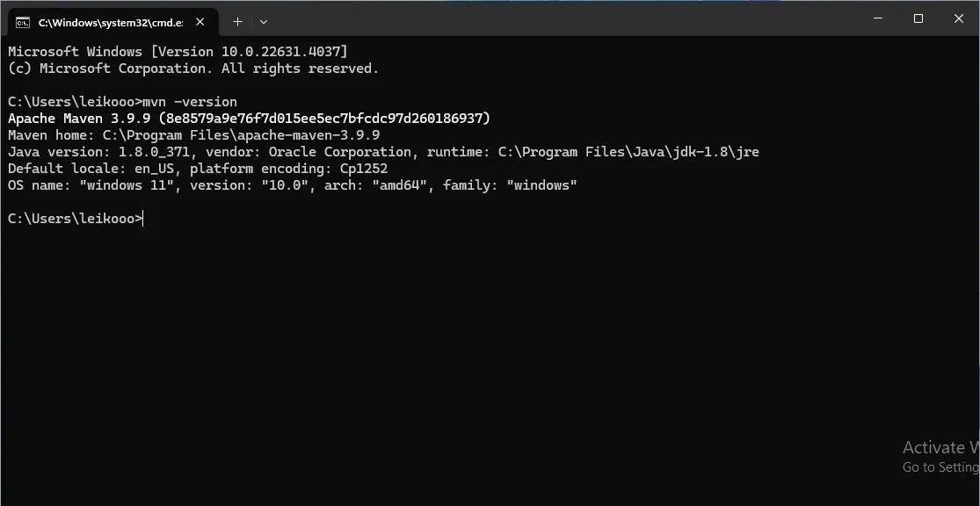
Task: Close the cmd.exe tab
Action: 200,21
